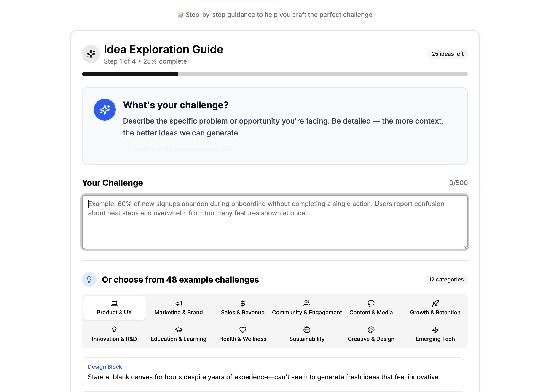The height and width of the screenshot is (392, 547).
Task: Click the 25 ideas left badge
Action: 447,54
